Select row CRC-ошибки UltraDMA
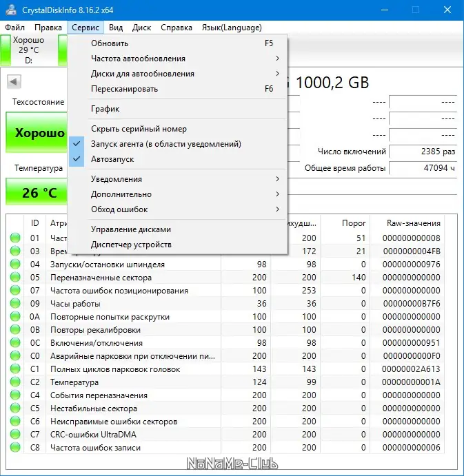The height and width of the screenshot is (476, 464). (225, 434)
